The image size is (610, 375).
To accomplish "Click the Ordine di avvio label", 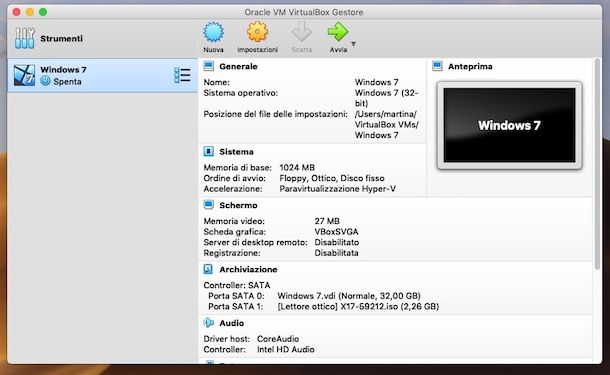I will click(235, 178).
